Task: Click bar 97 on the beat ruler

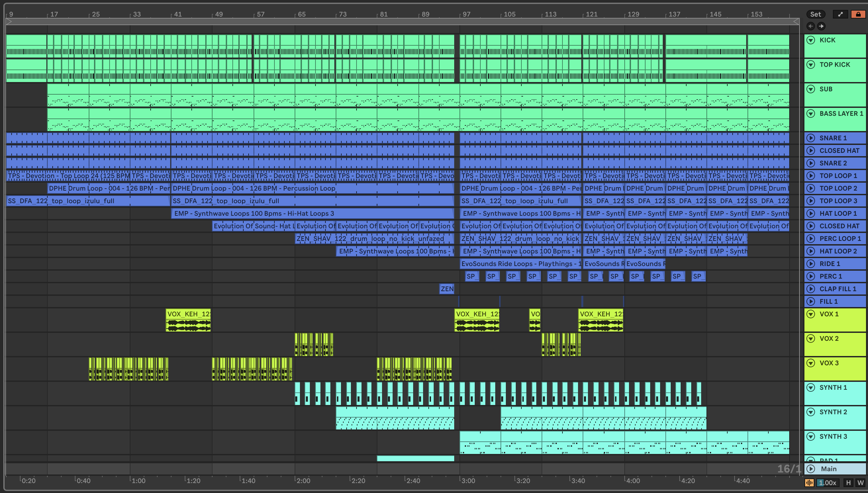Action: (x=466, y=14)
